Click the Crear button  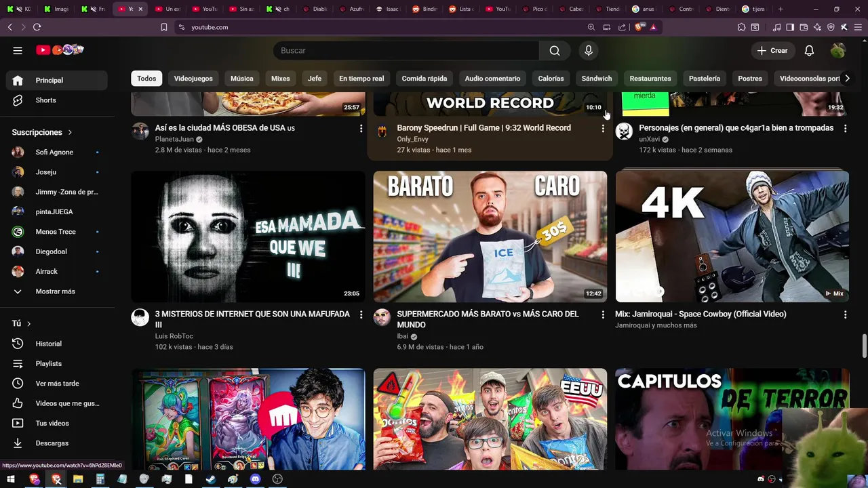[x=772, y=51]
